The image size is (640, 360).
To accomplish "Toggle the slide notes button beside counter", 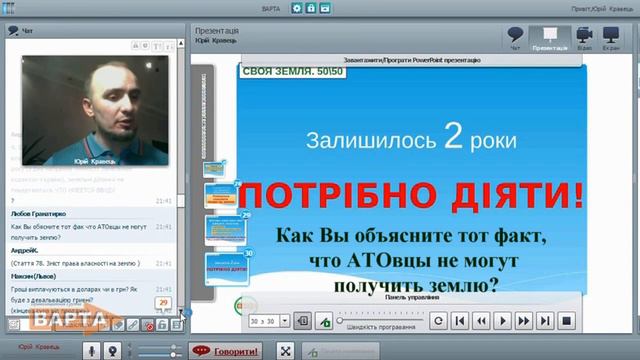I will click(x=302, y=321).
